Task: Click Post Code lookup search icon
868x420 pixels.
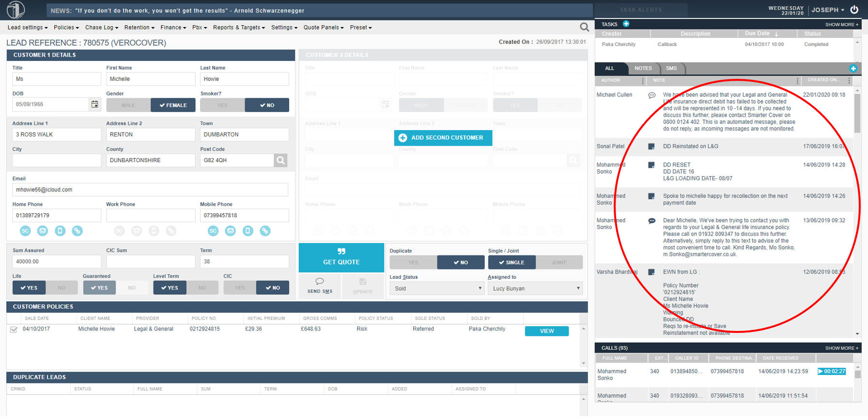Action: (280, 160)
